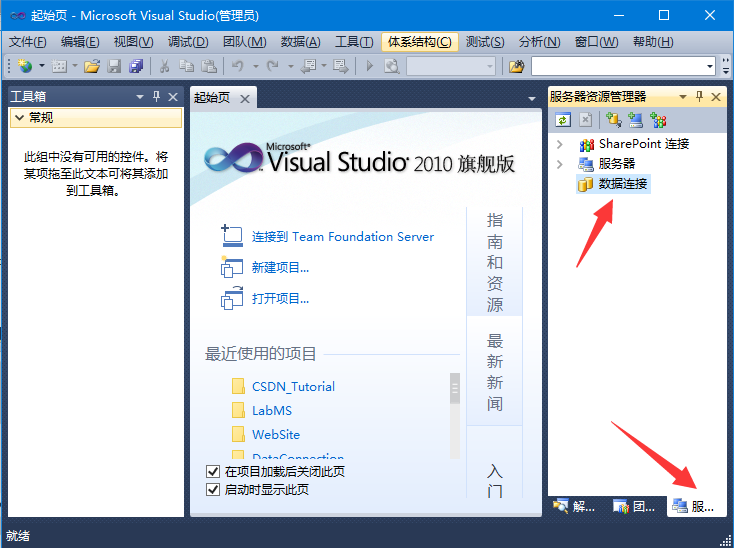Open the 文件(F) menu

(28, 42)
